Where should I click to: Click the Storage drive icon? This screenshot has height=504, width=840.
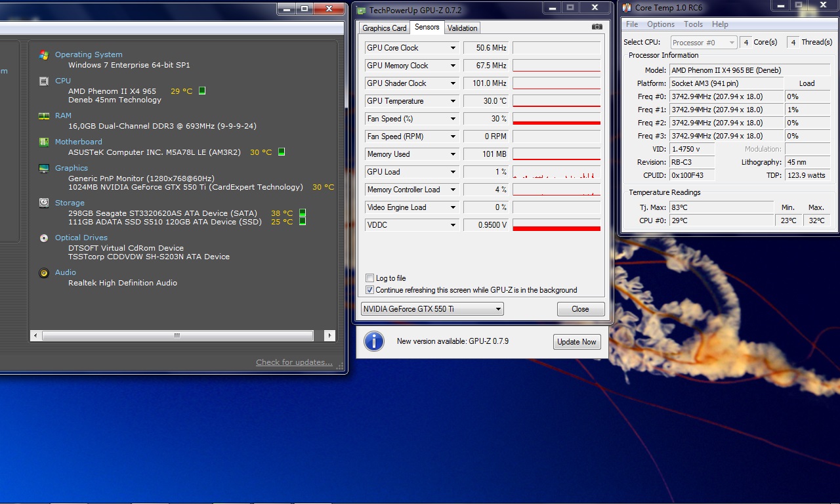tap(44, 203)
